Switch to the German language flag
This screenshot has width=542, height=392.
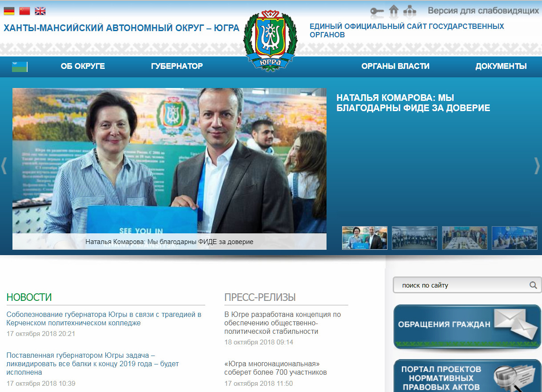9,11
